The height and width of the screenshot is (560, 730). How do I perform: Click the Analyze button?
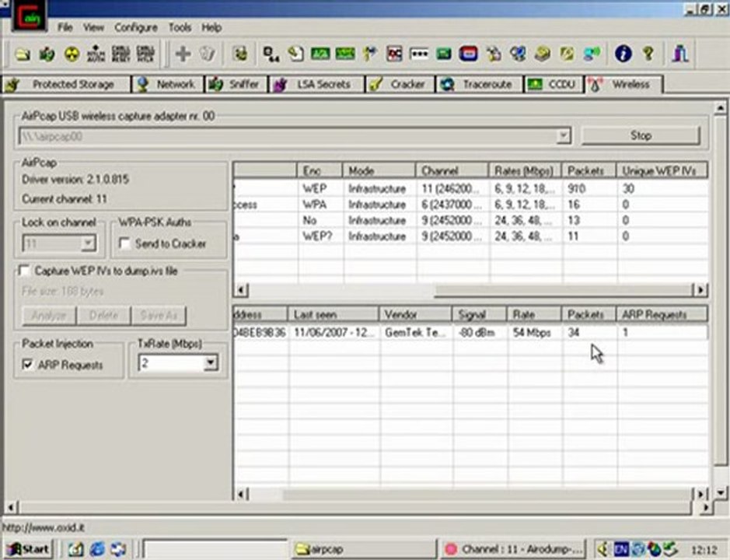[x=49, y=316]
